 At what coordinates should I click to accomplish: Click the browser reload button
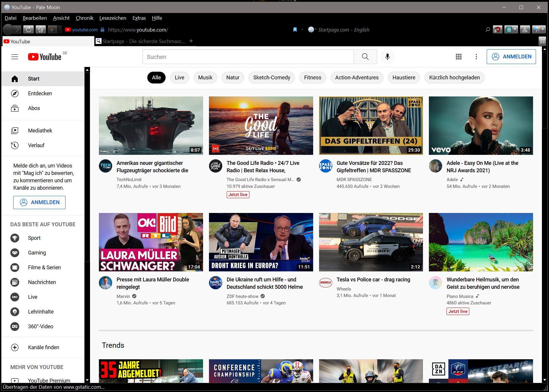(x=28, y=29)
